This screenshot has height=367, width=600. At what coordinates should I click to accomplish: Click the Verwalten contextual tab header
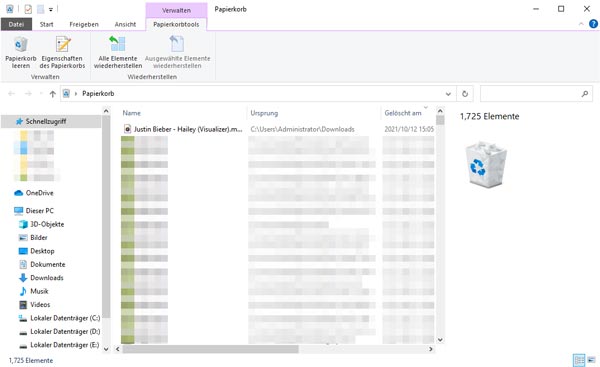pos(176,10)
